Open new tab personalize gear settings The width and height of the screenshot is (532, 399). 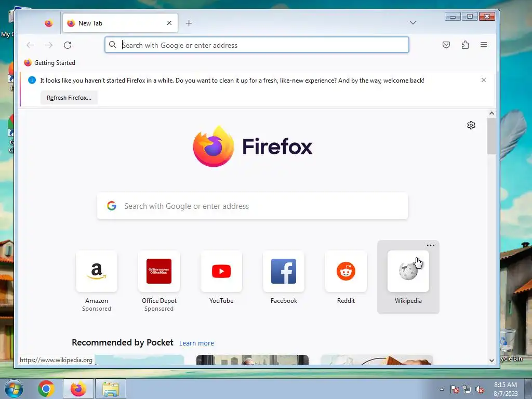[x=471, y=125]
